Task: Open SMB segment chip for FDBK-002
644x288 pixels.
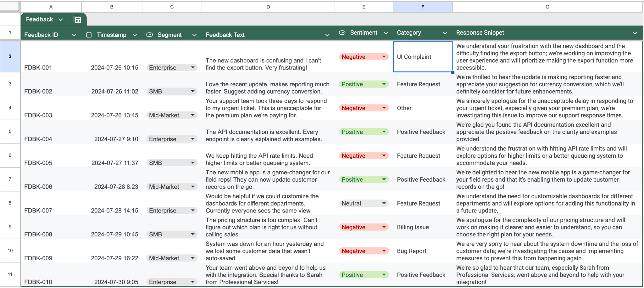Action: tap(172, 92)
